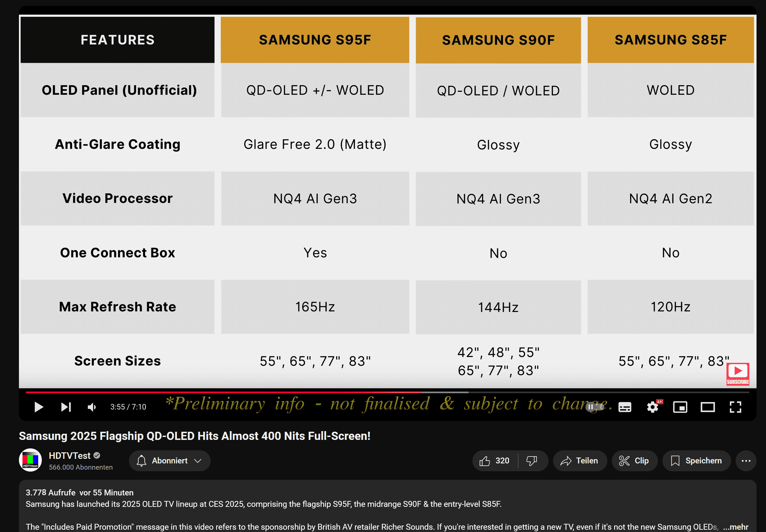The height and width of the screenshot is (532, 766).
Task: Click the video title text
Action: click(x=195, y=436)
